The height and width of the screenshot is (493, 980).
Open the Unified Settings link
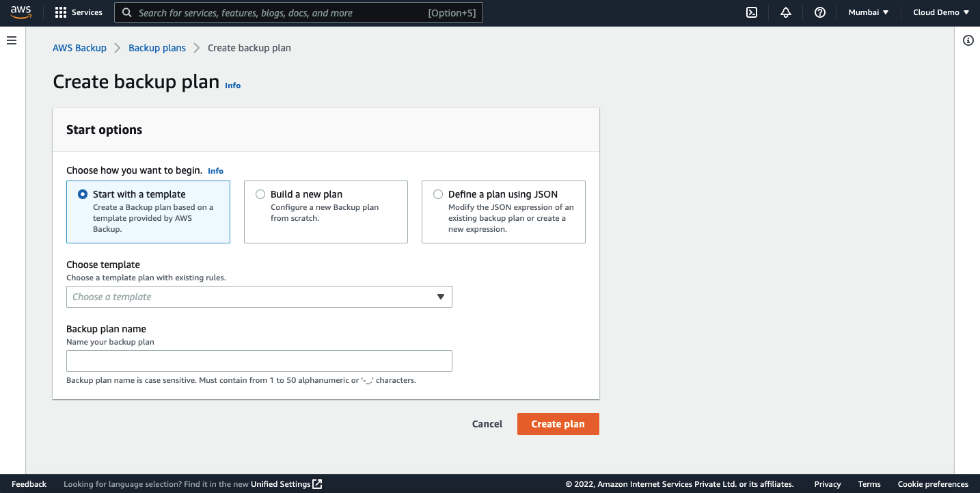tap(281, 484)
